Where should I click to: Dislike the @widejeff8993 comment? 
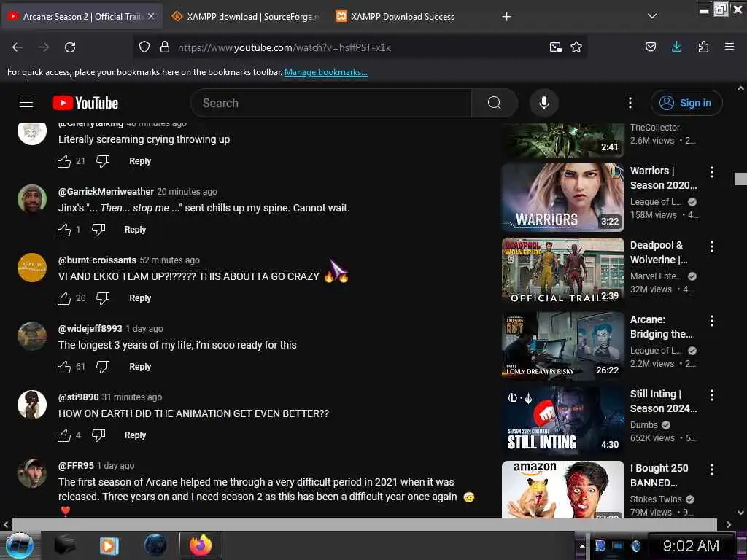(102, 367)
